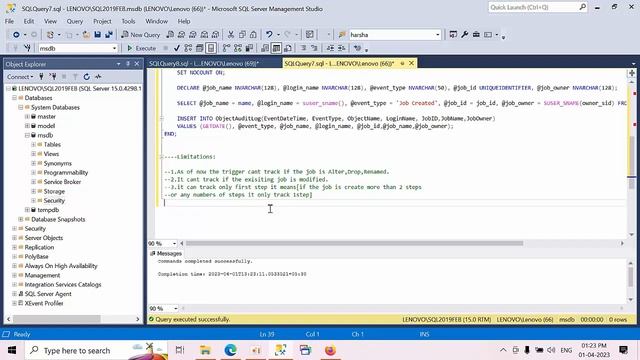
Task: Collapse the Databases node
Action: (15, 98)
